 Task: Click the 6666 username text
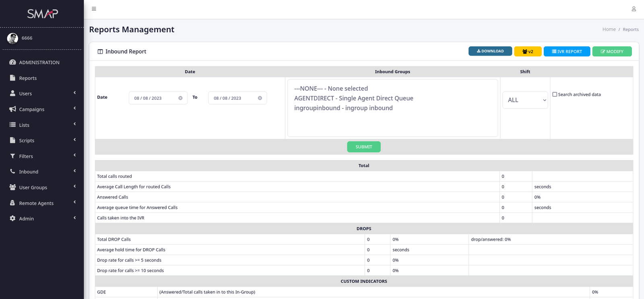point(27,38)
